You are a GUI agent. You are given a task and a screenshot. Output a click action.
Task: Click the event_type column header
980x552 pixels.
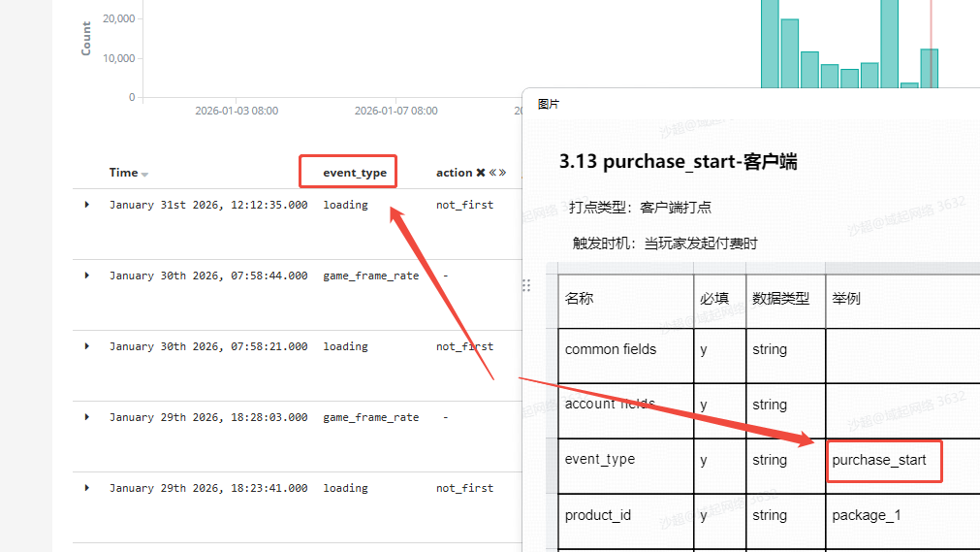(355, 173)
